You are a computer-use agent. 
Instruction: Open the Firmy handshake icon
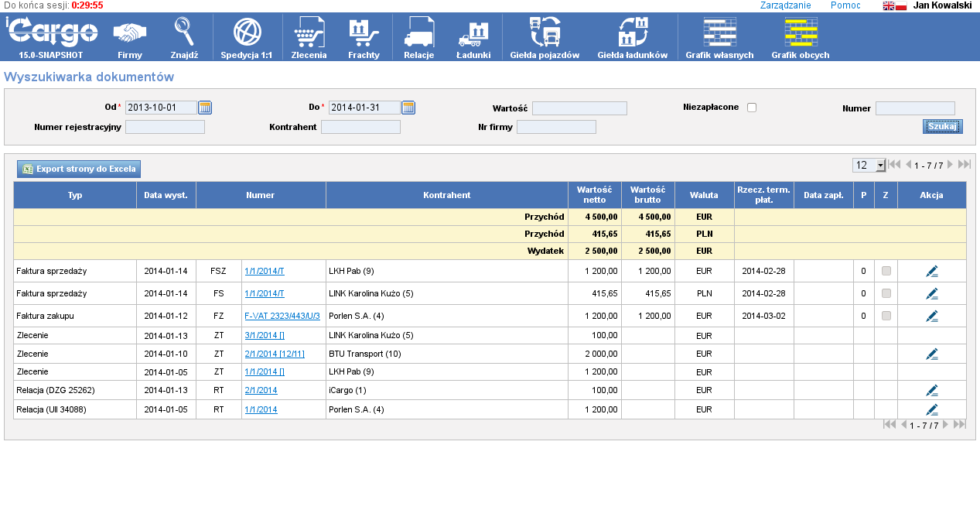point(129,33)
